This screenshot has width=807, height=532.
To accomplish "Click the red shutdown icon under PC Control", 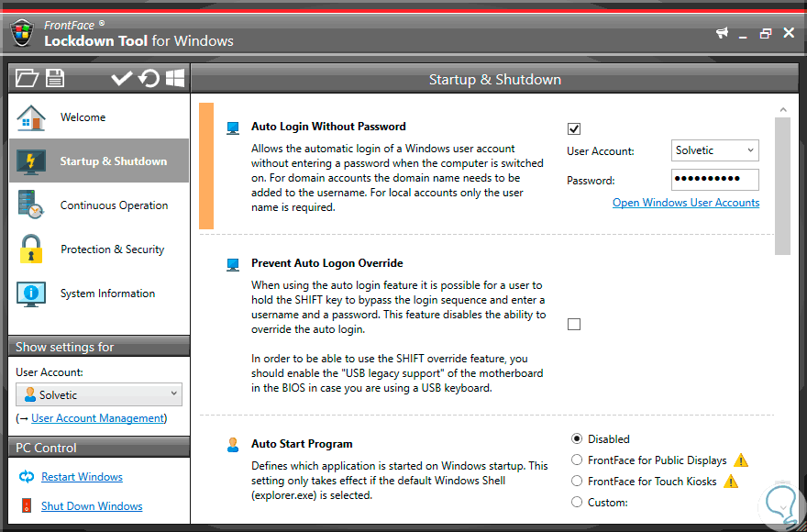I will tap(27, 505).
